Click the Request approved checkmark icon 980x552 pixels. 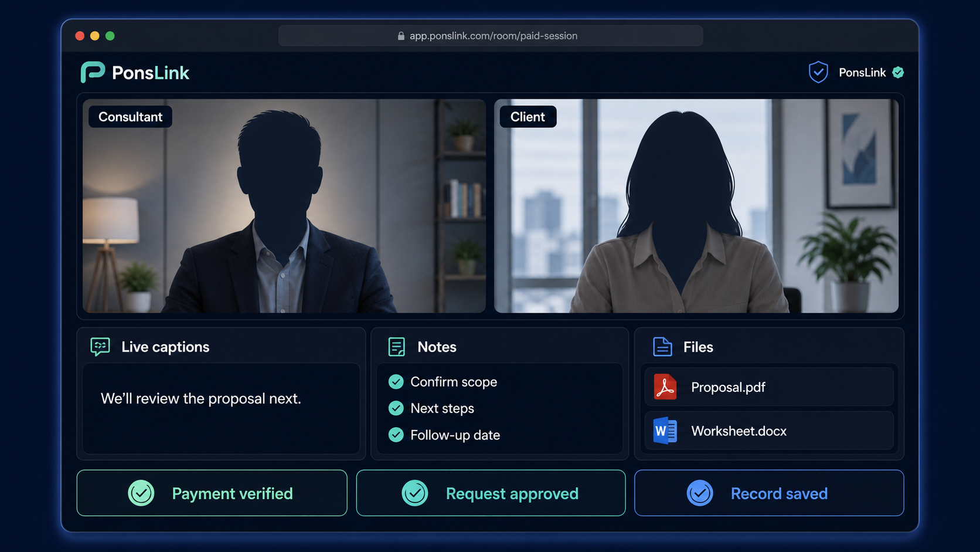pos(415,493)
